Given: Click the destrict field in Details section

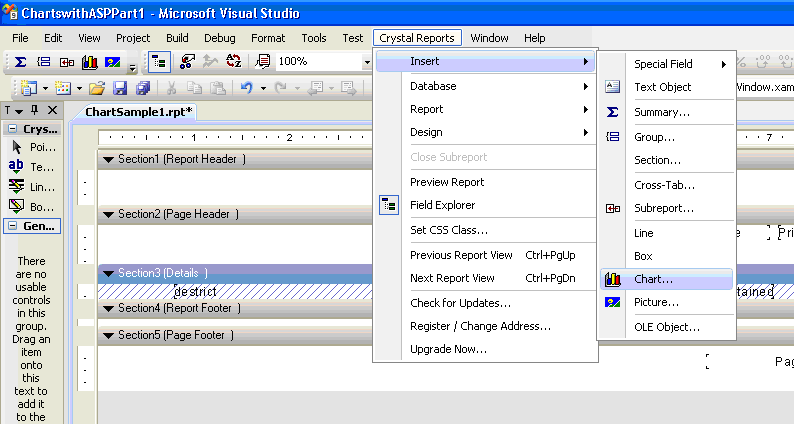Looking at the screenshot, I should pos(195,292).
